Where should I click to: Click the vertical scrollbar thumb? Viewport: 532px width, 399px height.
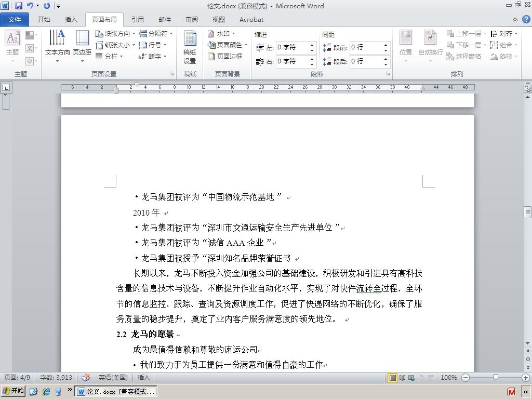(528, 212)
